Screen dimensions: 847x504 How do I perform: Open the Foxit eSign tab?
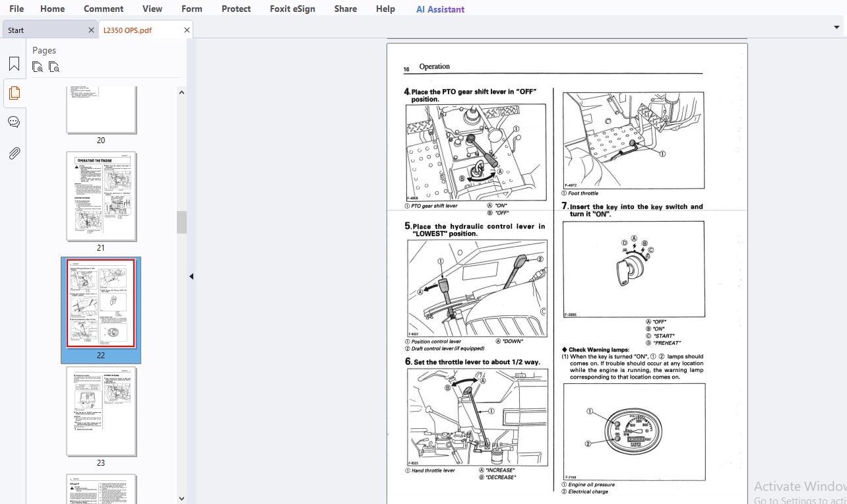pos(292,9)
